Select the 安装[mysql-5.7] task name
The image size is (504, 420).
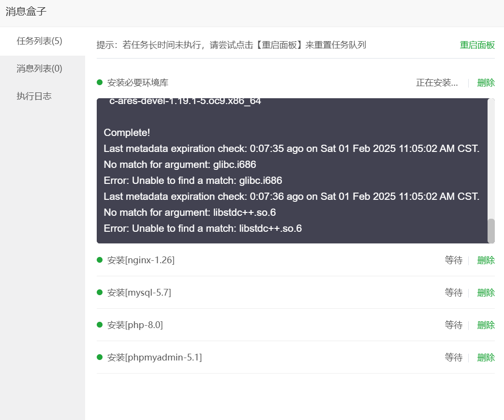(x=139, y=293)
